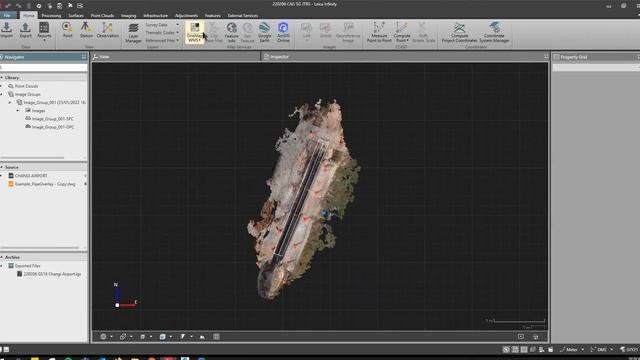Screen dimensions: 640x360
Task: Switch to the Features ribbon tab
Action: (213, 16)
